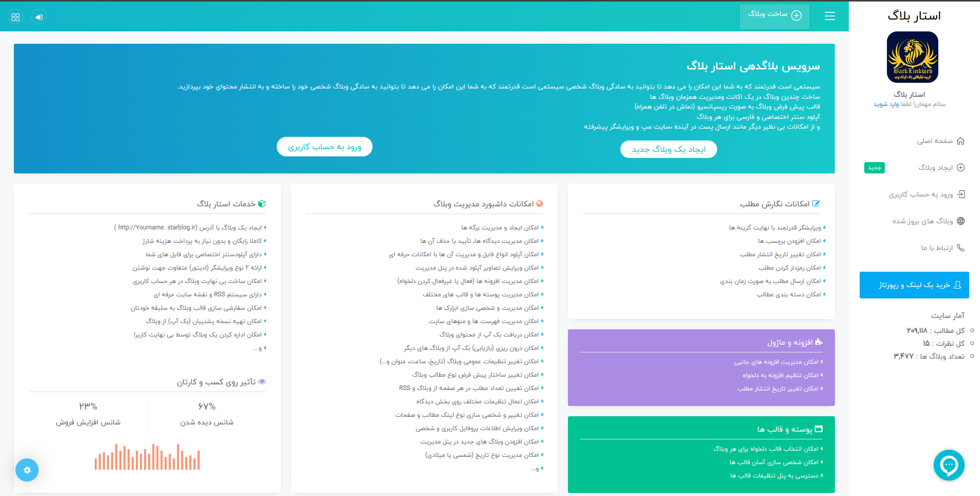
Task: Select کاملا رایگان و بدون نیاز به پرداخت item
Action: tap(202, 241)
